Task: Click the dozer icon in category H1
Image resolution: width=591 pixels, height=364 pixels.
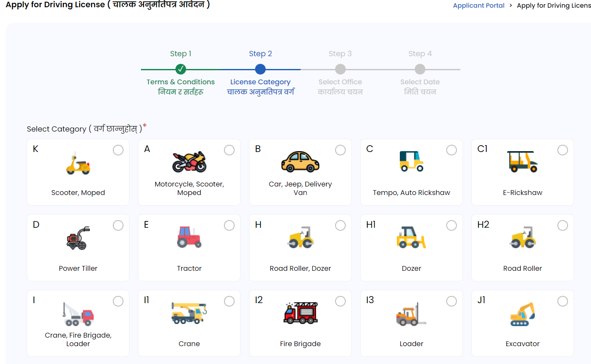Action: point(411,238)
